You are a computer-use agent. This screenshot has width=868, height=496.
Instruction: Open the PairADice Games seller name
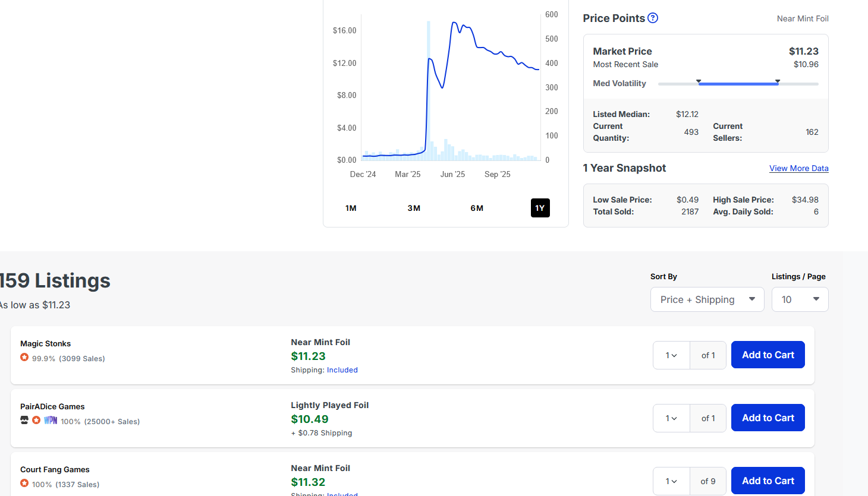click(x=52, y=406)
